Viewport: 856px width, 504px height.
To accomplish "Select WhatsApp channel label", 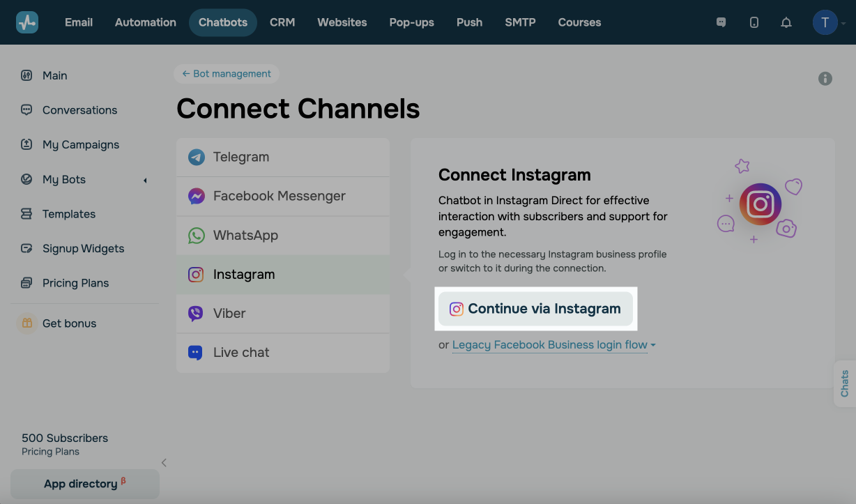I will [x=245, y=236].
